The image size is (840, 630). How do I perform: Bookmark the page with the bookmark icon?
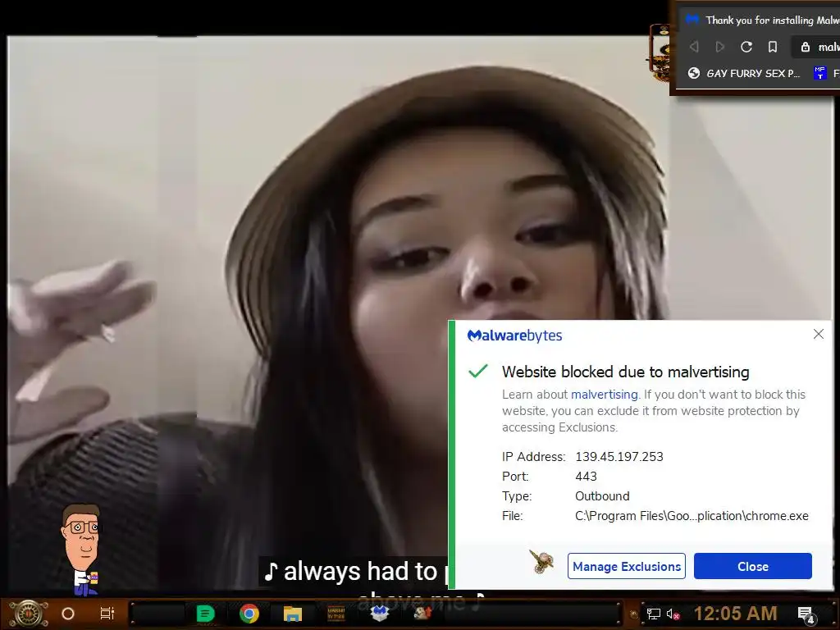(773, 47)
